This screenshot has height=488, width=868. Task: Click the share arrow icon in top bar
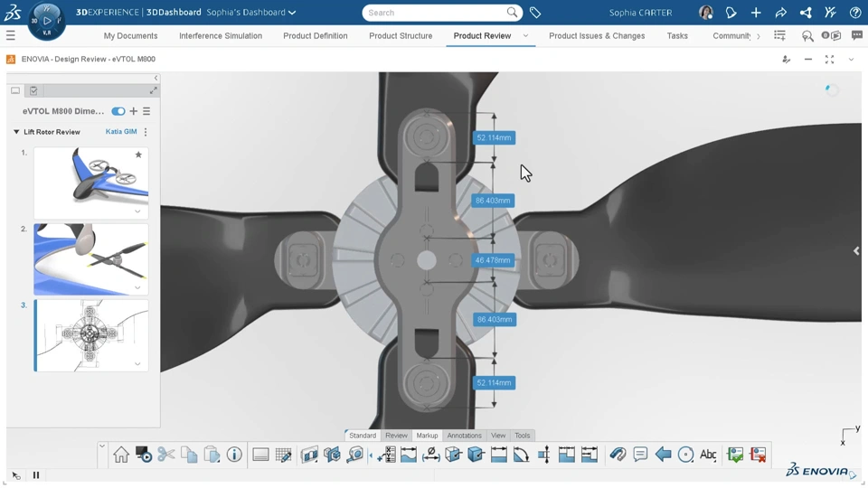coord(780,13)
